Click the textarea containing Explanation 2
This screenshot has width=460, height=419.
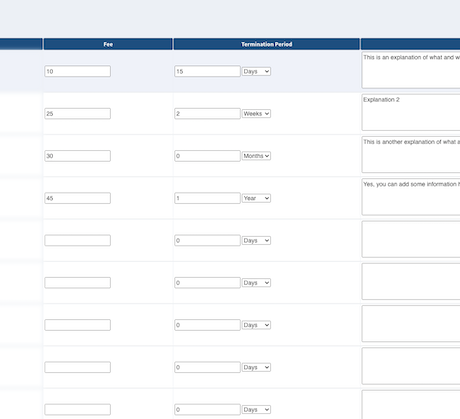(x=411, y=112)
